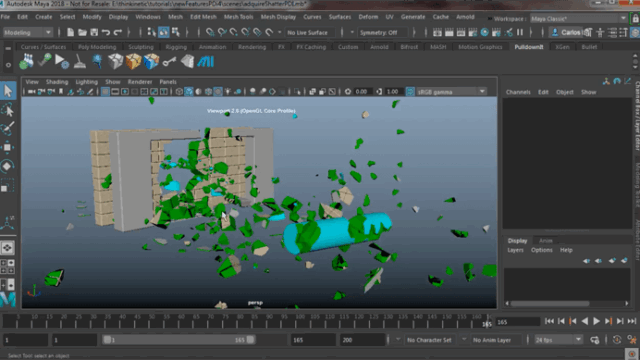The image size is (640, 360).
Task: Open the Mesh Tools menu
Action: 238,17
